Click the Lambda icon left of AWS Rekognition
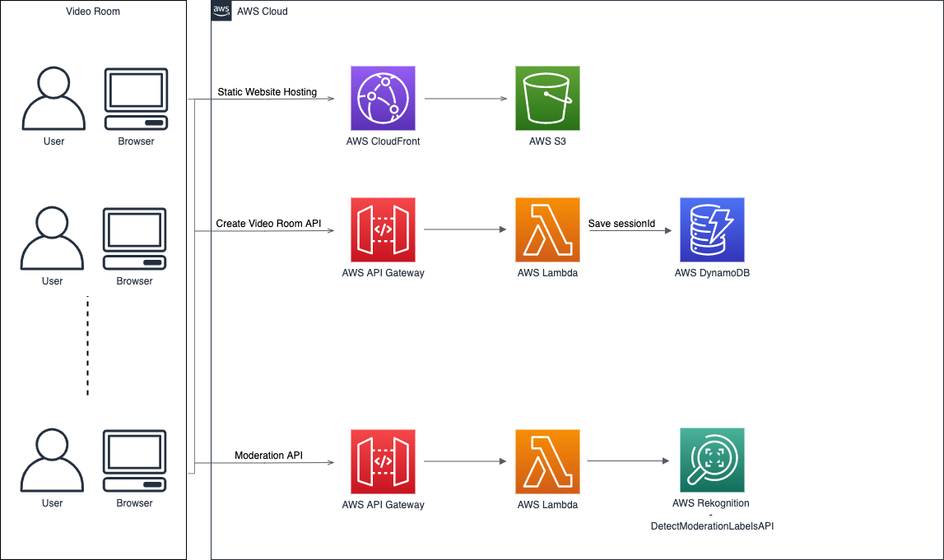The height and width of the screenshot is (560, 944). (x=547, y=461)
